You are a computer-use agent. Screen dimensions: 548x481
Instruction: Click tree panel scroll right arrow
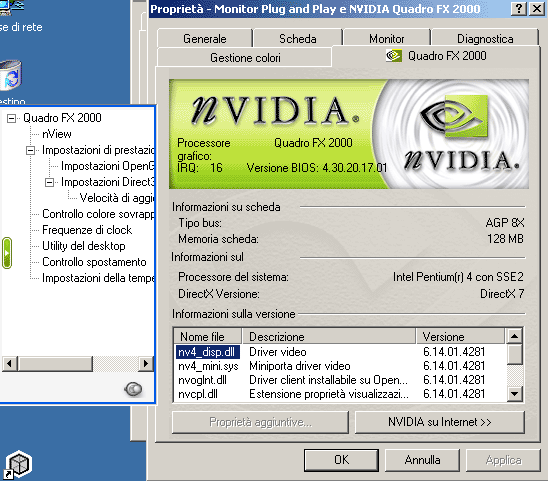[146, 364]
